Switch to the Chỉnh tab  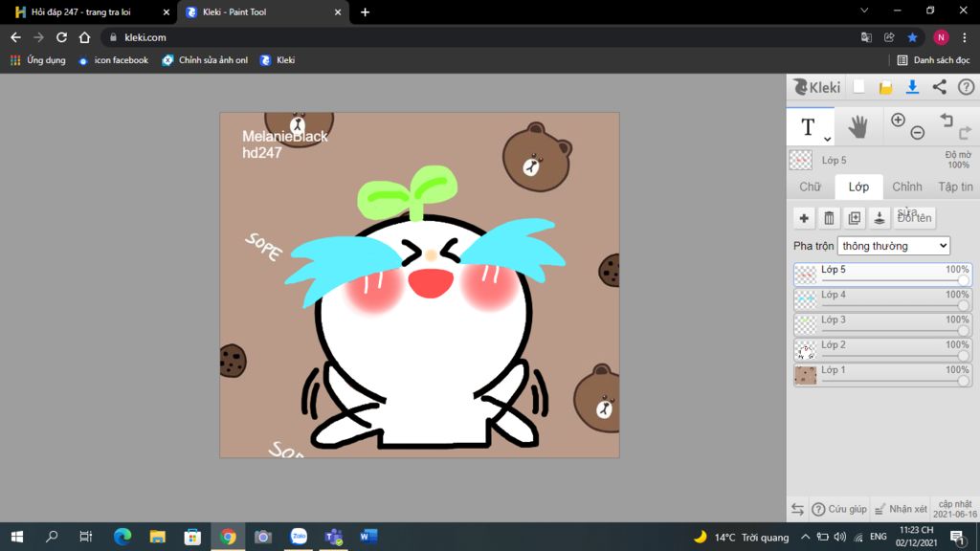pyautogui.click(x=907, y=187)
